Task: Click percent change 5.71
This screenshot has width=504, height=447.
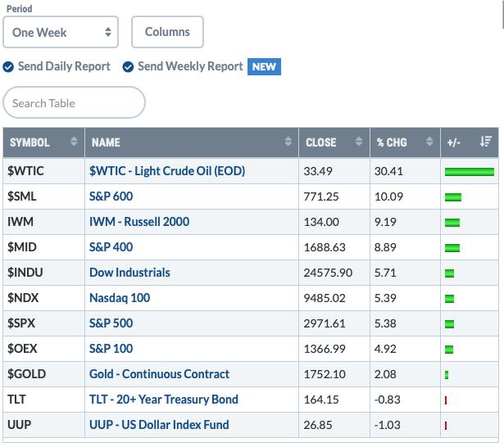Action: pyautogui.click(x=385, y=273)
